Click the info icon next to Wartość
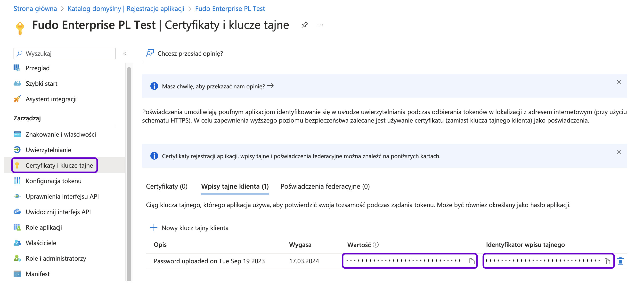This screenshot has height=287, width=644. click(x=376, y=245)
